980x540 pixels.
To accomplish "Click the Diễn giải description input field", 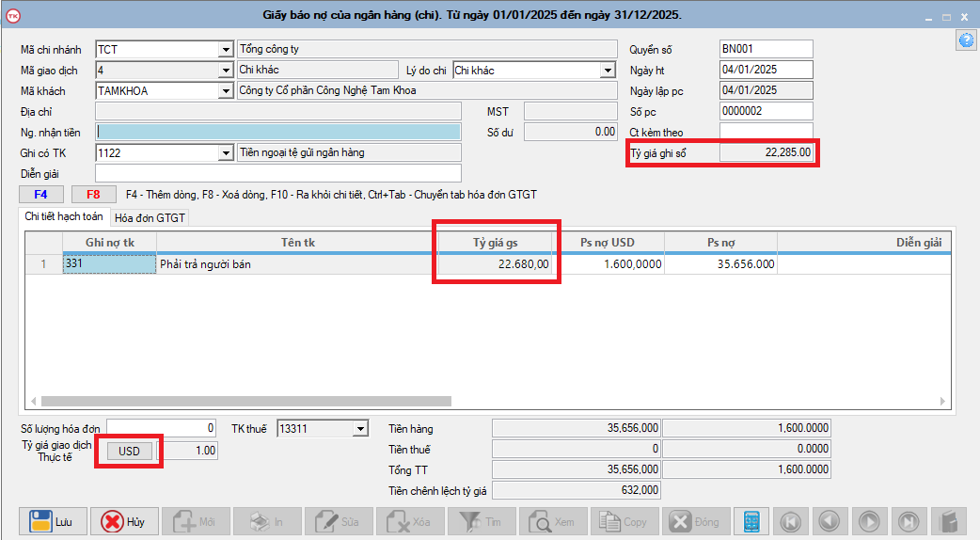I will (x=278, y=173).
